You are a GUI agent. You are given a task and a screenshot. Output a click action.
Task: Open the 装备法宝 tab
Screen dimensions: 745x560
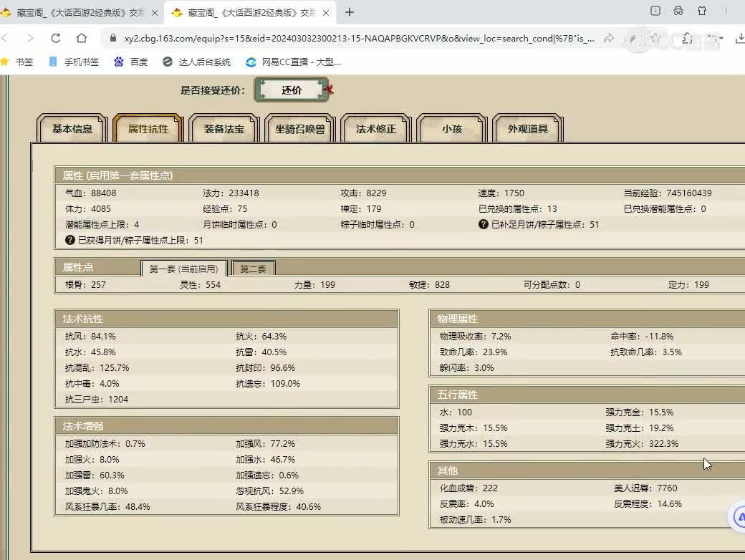click(223, 129)
